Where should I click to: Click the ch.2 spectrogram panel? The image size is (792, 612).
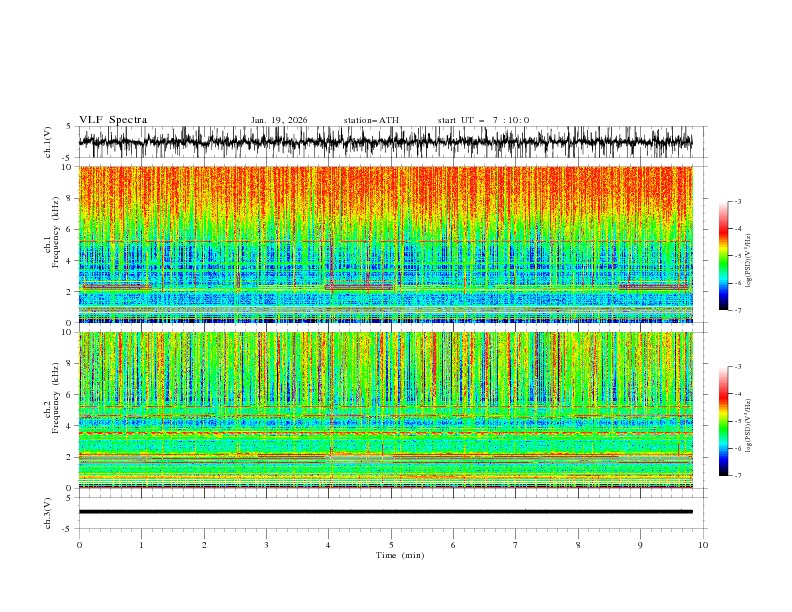386,410
